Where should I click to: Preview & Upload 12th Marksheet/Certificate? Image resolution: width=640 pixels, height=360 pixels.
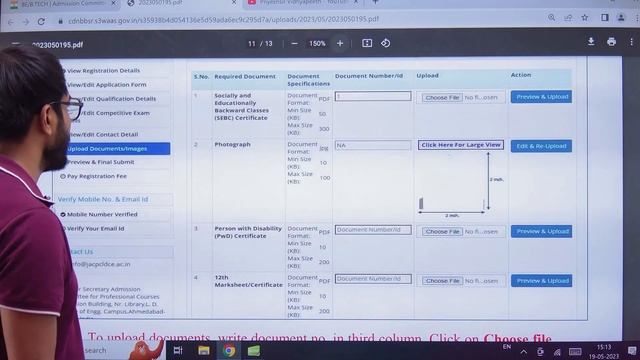[x=541, y=281]
